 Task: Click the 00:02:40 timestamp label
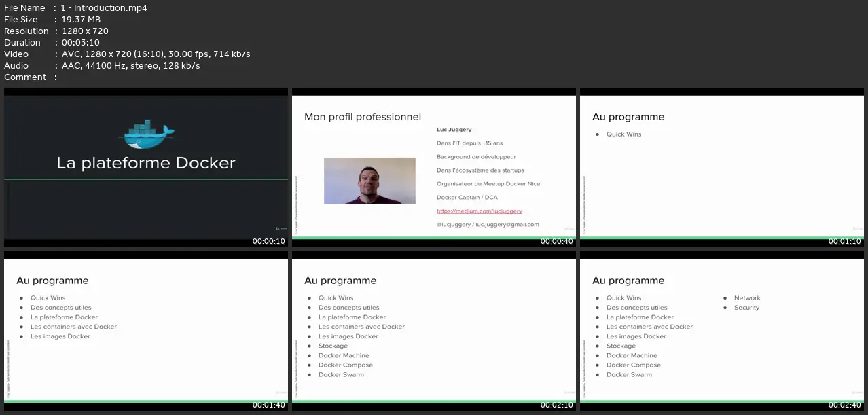[844, 405]
